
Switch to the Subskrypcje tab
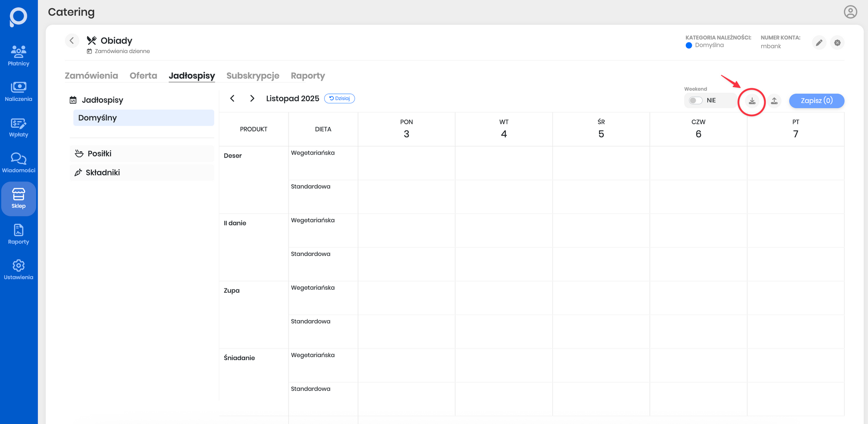(x=253, y=76)
